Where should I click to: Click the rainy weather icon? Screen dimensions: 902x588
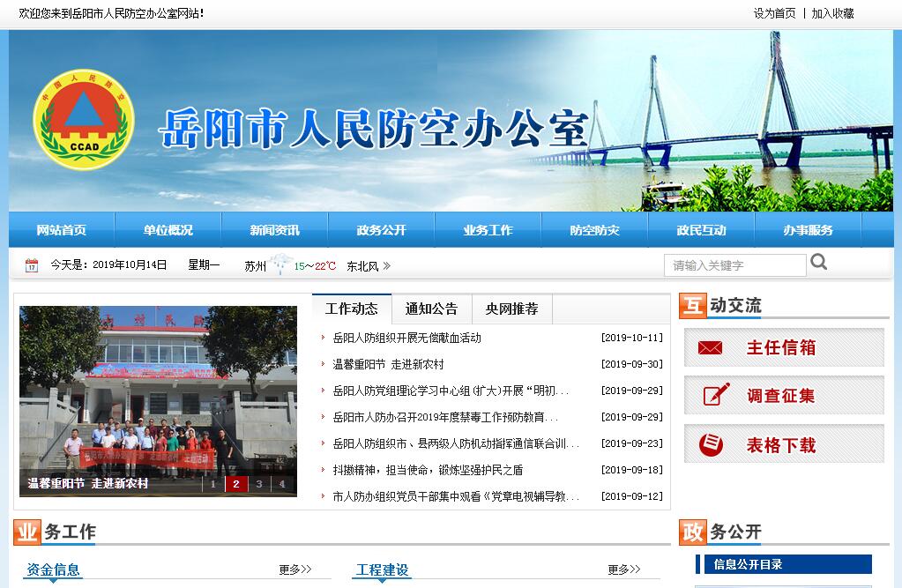[280, 264]
